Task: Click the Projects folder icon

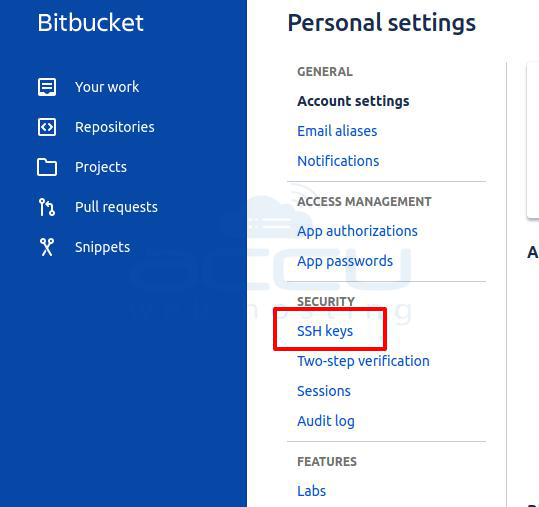Action: (47, 167)
